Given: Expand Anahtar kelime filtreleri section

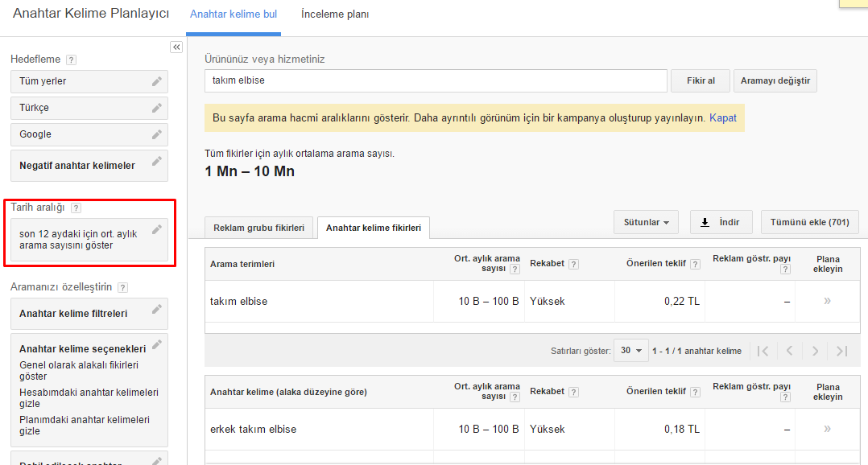Looking at the screenshot, I should tap(89, 314).
